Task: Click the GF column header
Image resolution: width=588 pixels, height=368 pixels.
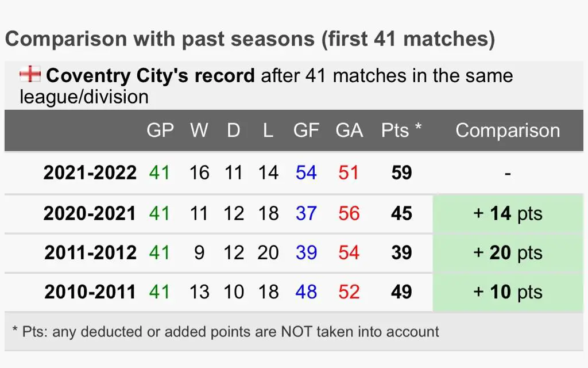Action: click(x=306, y=131)
